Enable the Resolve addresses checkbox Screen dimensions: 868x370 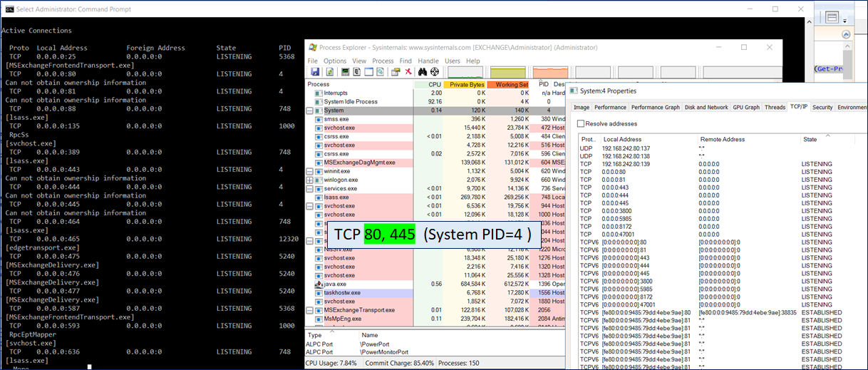[x=580, y=123]
